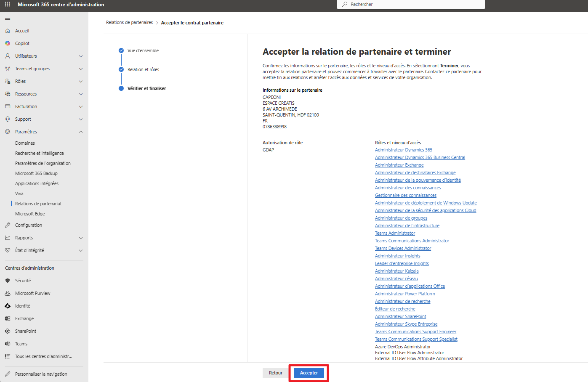This screenshot has height=382, width=588.
Task: Expand the État d'intégrité chevron
Action: tap(81, 250)
